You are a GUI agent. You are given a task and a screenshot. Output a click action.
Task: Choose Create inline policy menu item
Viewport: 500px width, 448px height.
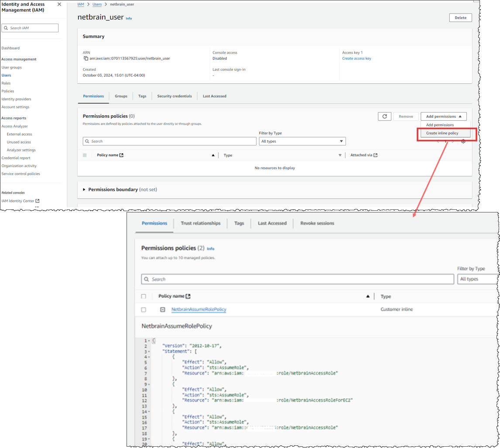click(442, 133)
